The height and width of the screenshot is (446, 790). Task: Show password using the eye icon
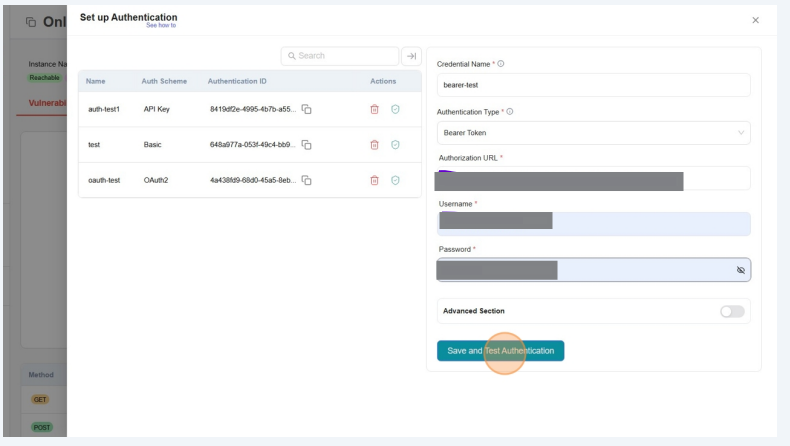740,270
